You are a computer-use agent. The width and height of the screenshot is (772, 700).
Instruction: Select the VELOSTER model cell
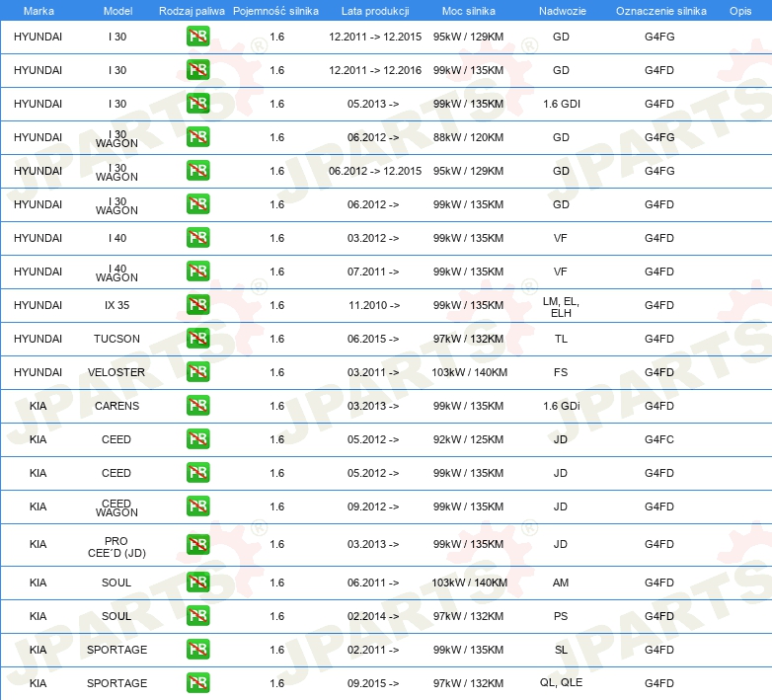click(x=116, y=372)
